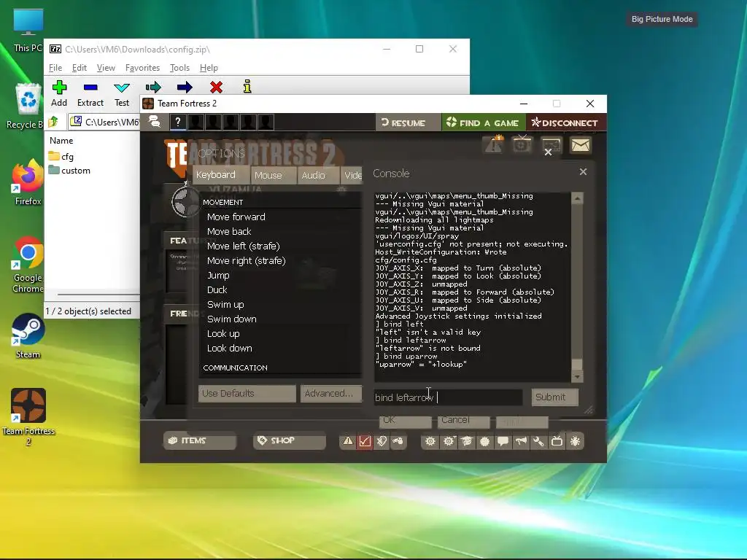The height and width of the screenshot is (560, 747).
Task: Click the red checkmark icon in bottom bar
Action: 365,441
